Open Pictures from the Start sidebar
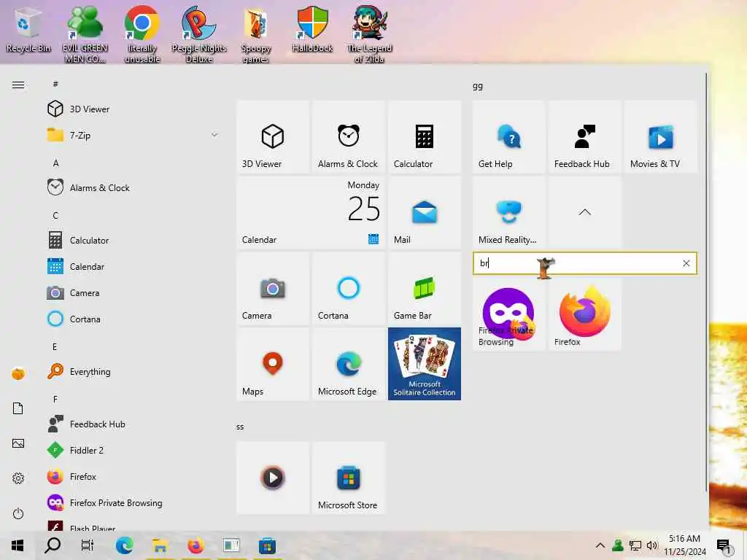 click(18, 443)
